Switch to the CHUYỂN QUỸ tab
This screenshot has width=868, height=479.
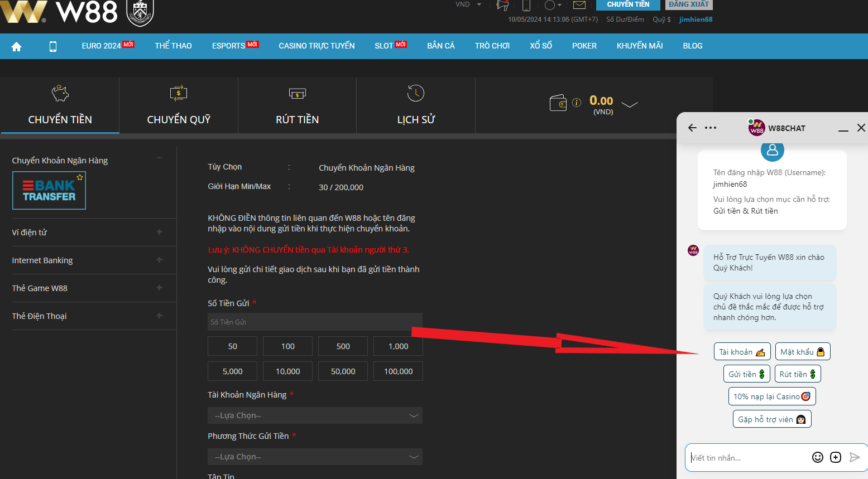[x=179, y=105]
